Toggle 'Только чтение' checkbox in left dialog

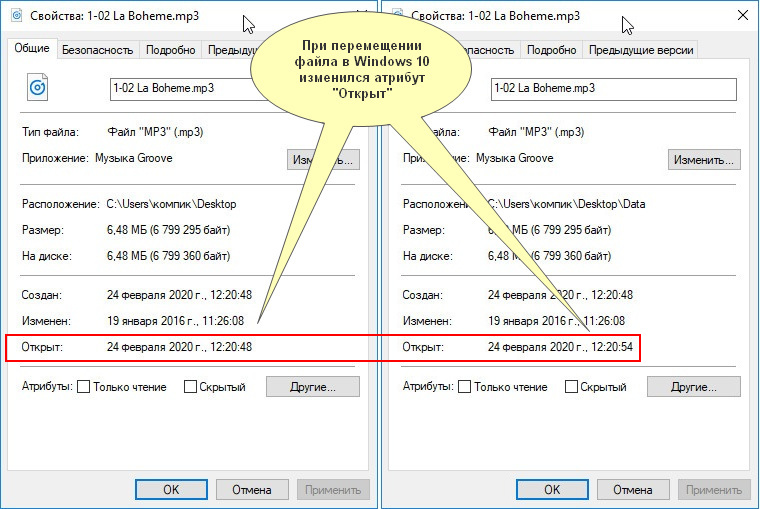point(84,387)
